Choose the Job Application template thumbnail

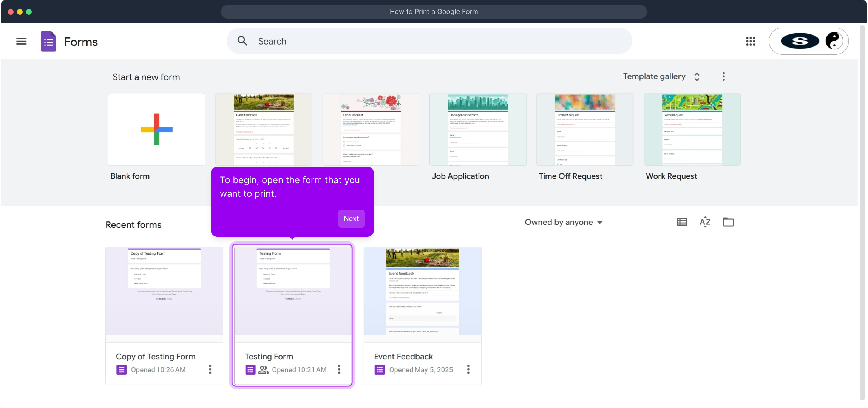[x=478, y=129]
